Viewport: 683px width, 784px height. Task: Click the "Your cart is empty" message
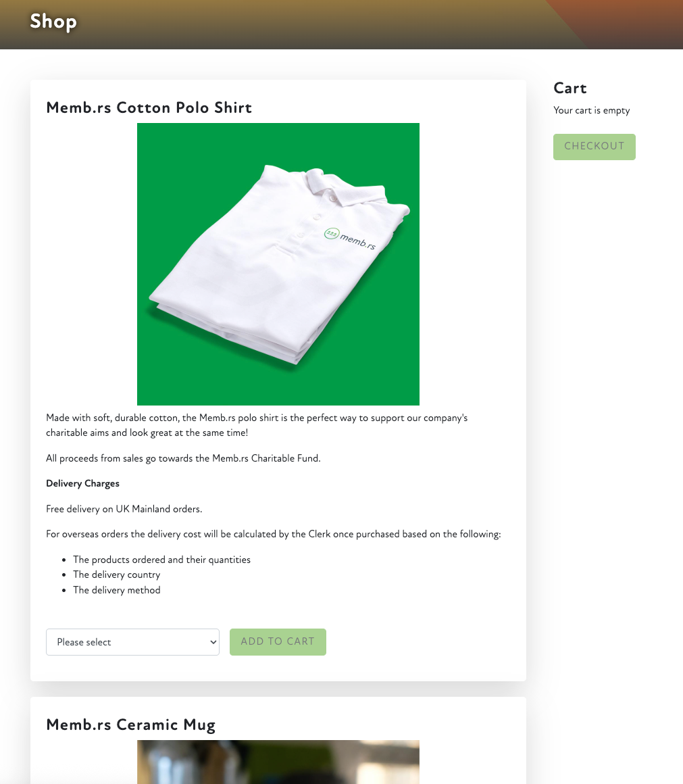(x=591, y=110)
